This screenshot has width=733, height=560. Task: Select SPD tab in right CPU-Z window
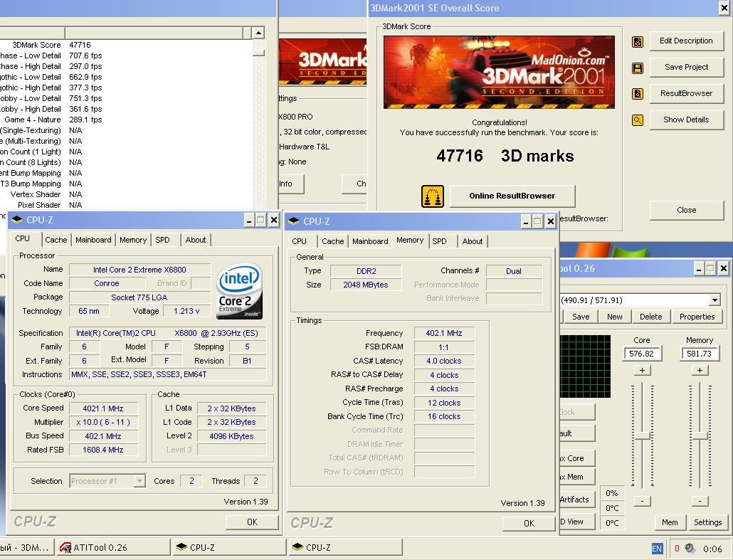tap(439, 241)
